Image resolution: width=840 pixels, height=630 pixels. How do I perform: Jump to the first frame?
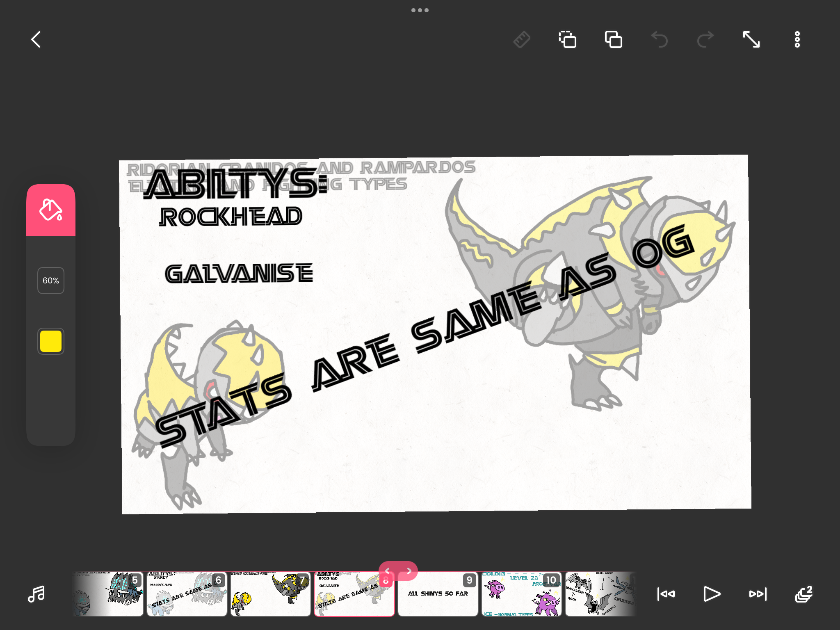click(x=666, y=594)
